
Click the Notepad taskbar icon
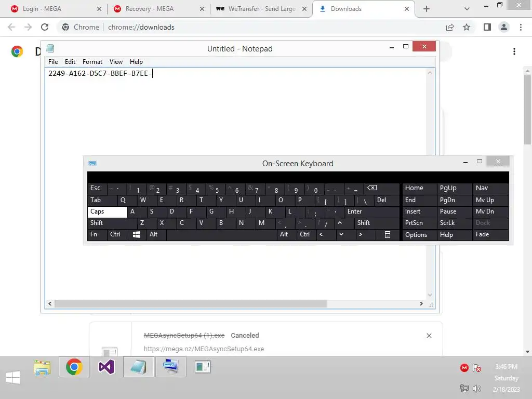point(138,367)
